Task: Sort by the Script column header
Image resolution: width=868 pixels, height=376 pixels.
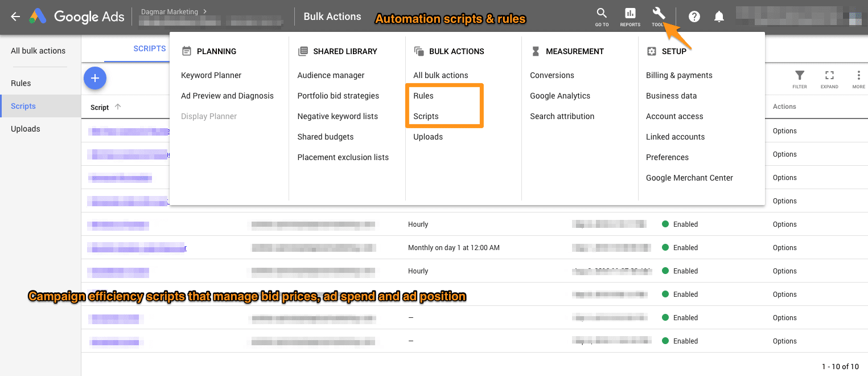Action: tap(100, 107)
